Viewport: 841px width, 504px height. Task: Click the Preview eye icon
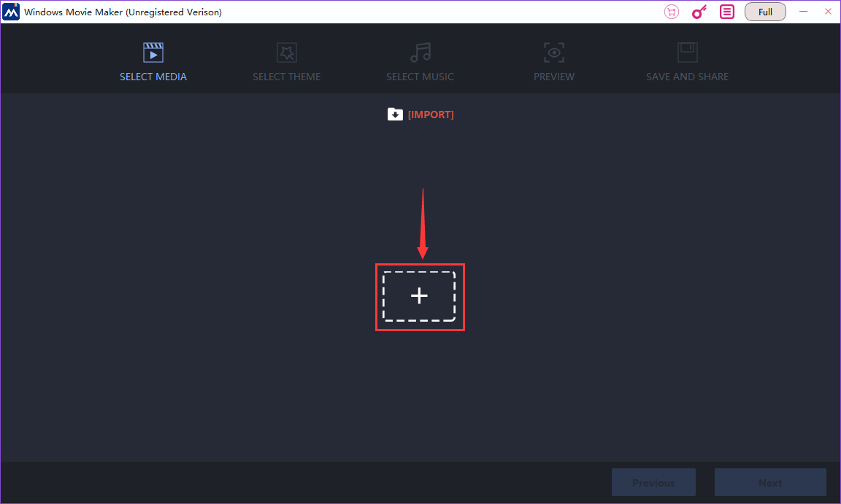click(x=554, y=53)
